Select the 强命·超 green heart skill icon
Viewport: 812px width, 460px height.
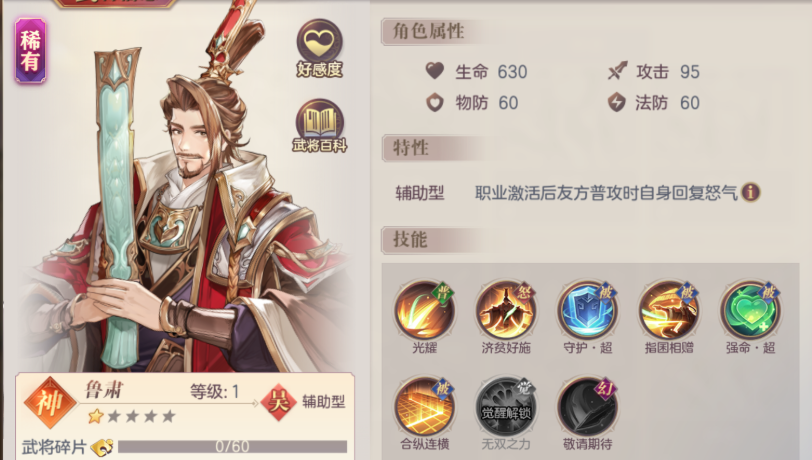(x=750, y=310)
